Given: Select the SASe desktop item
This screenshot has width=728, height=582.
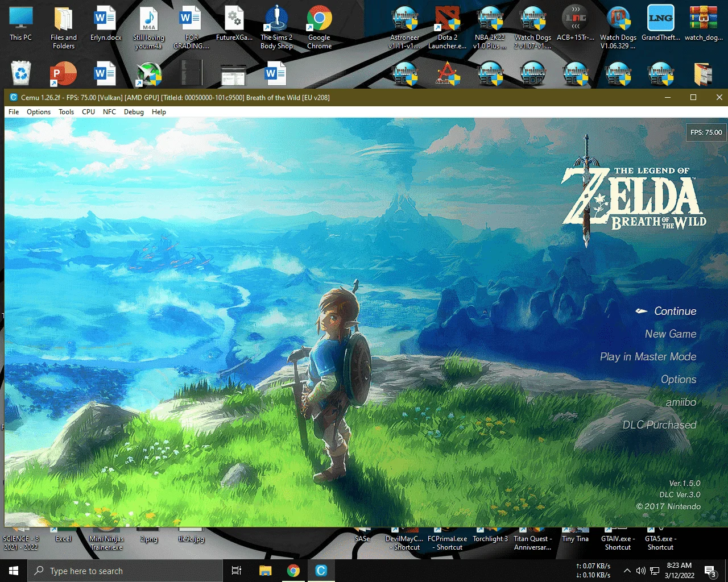Looking at the screenshot, I should point(362,535).
